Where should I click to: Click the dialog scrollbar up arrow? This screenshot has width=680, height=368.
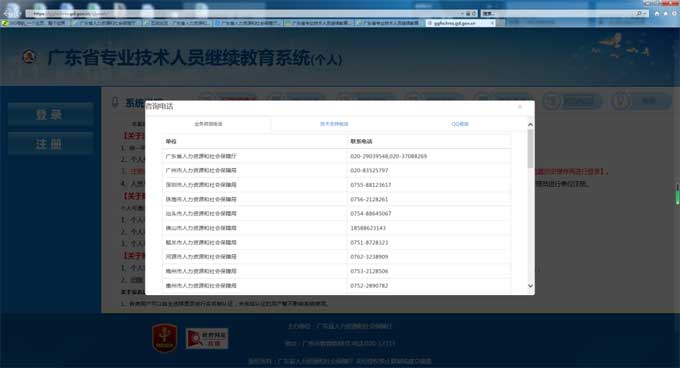(x=530, y=125)
